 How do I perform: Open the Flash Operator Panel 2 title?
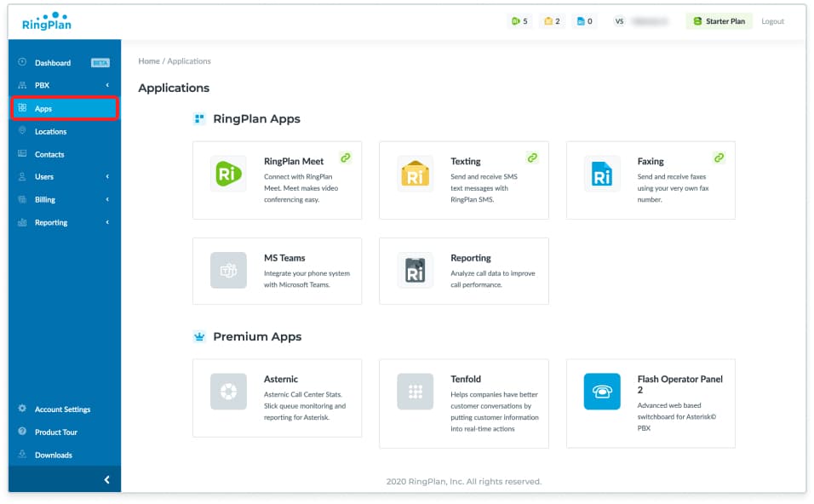[680, 384]
